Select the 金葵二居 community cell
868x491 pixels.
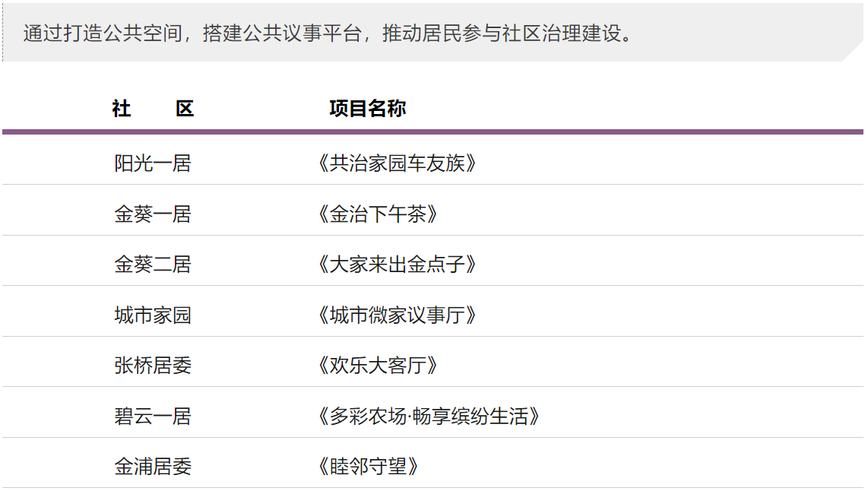click(x=153, y=264)
